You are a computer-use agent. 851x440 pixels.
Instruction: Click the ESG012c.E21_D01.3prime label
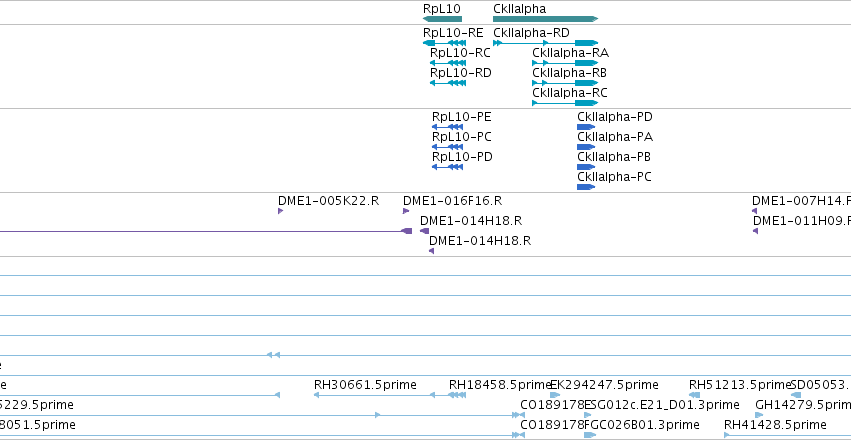click(662, 405)
